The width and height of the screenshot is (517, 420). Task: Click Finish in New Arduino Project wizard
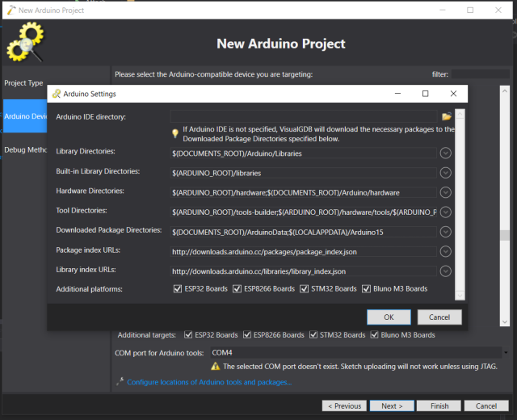[439, 405]
